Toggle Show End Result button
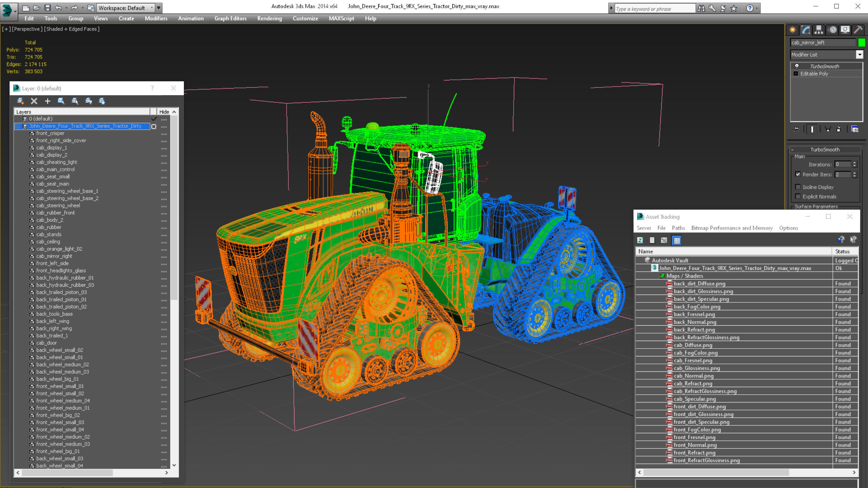868x488 pixels. coord(812,129)
